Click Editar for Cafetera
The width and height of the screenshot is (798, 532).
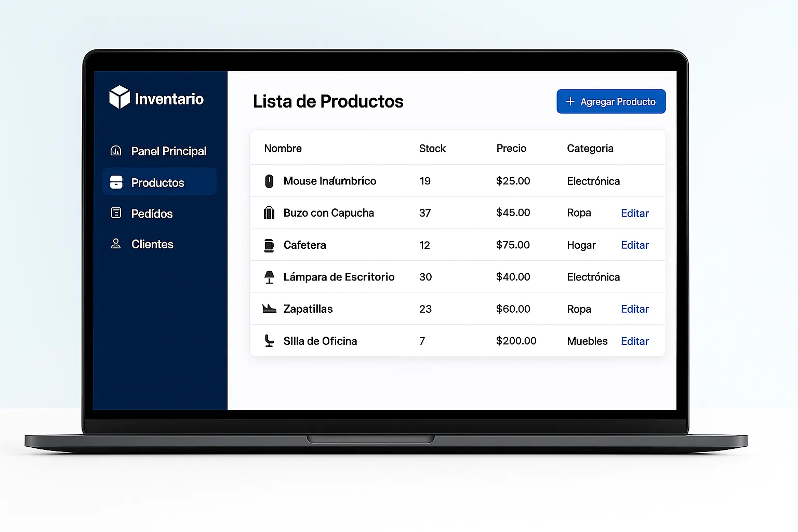point(635,245)
